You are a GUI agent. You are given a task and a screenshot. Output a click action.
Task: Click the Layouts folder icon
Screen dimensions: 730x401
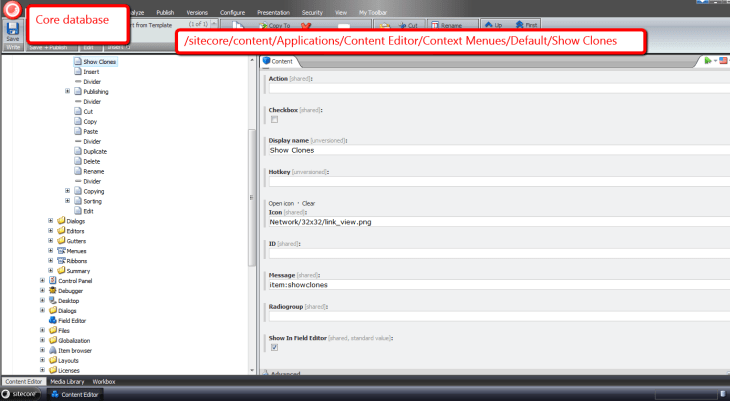pyautogui.click(x=53, y=360)
